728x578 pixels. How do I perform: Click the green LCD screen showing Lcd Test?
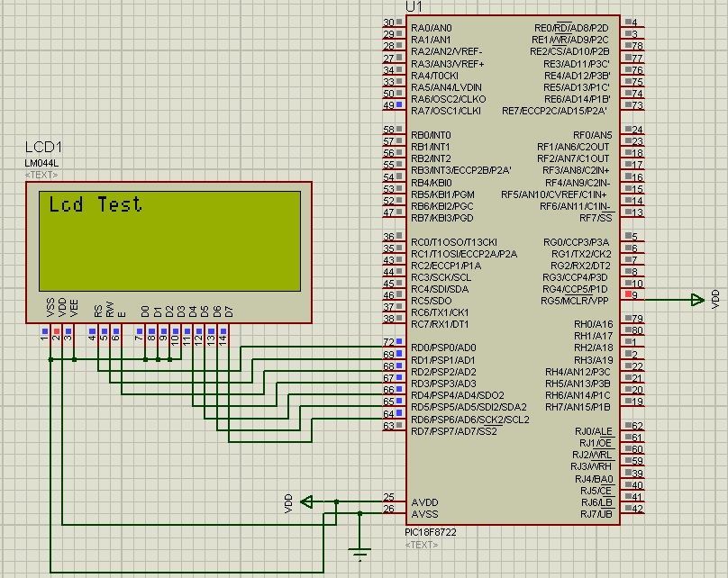coord(169,241)
